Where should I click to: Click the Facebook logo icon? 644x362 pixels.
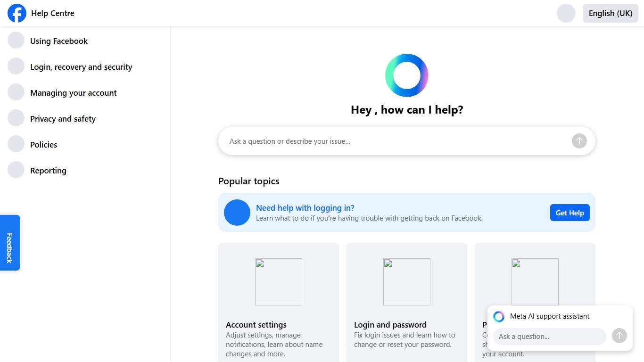[17, 13]
